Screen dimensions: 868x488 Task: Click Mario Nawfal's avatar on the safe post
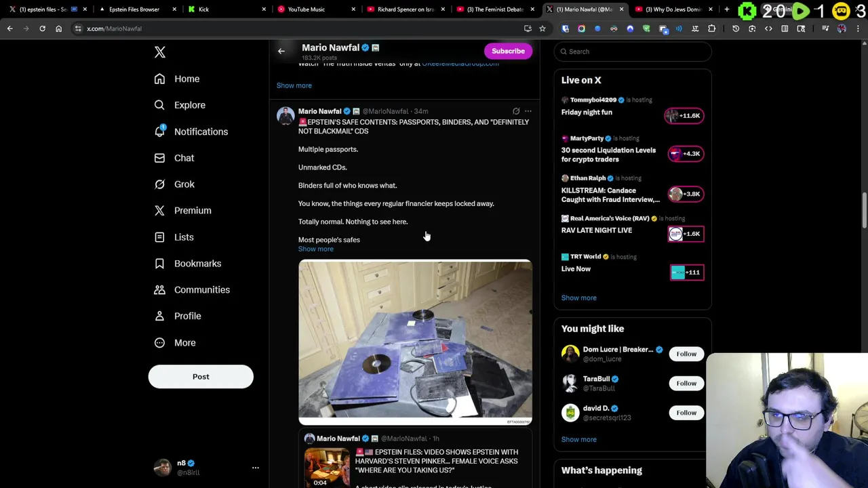285,116
